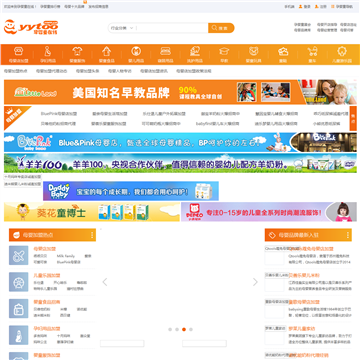Open the washing care icon nav category
Screen dimensions: 360x360
(195, 54)
